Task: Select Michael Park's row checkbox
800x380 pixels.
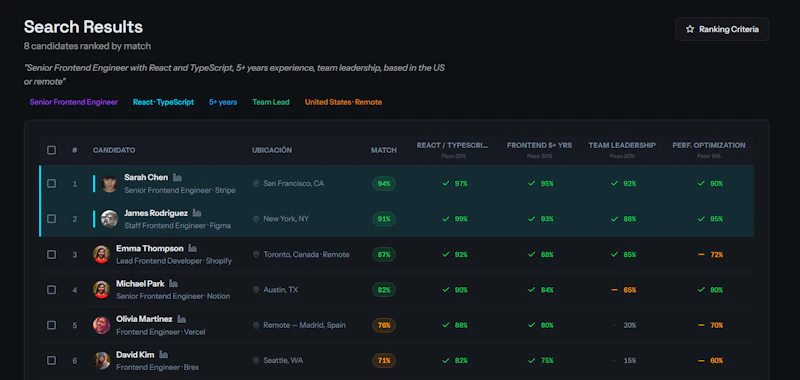Action: pyautogui.click(x=52, y=289)
